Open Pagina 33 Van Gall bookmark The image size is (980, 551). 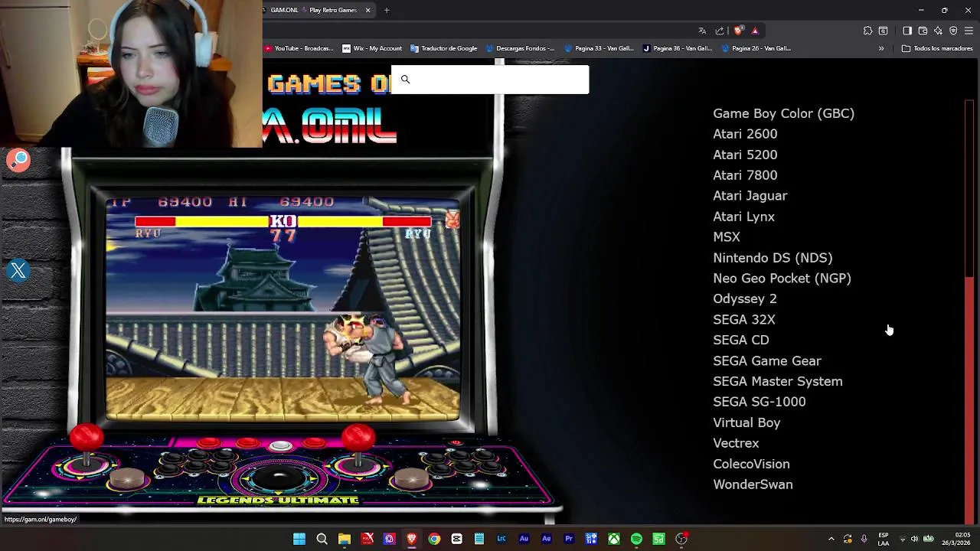[599, 48]
